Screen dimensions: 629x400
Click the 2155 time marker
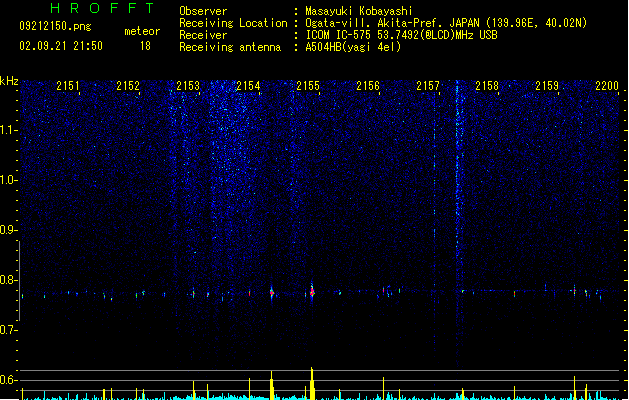click(x=308, y=86)
